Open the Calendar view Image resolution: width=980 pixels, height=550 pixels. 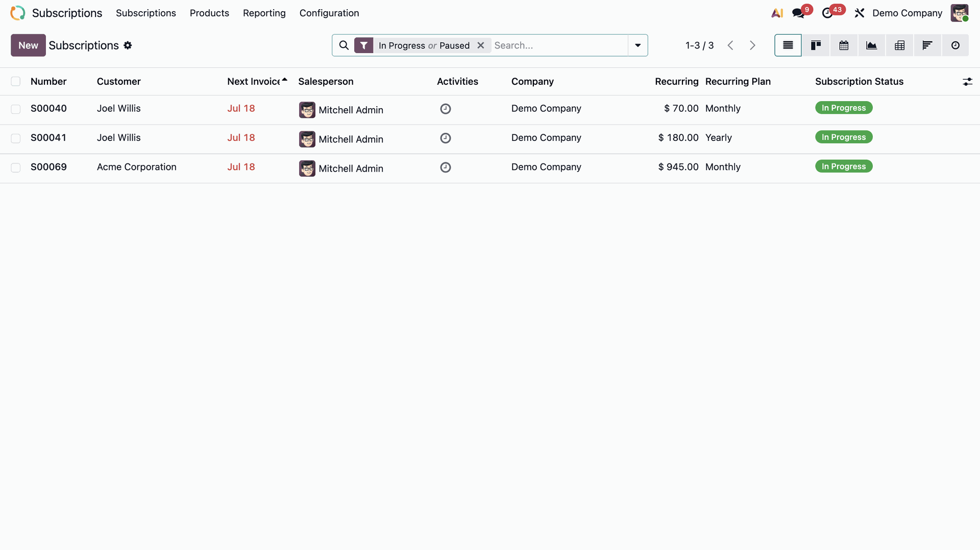[x=844, y=45]
